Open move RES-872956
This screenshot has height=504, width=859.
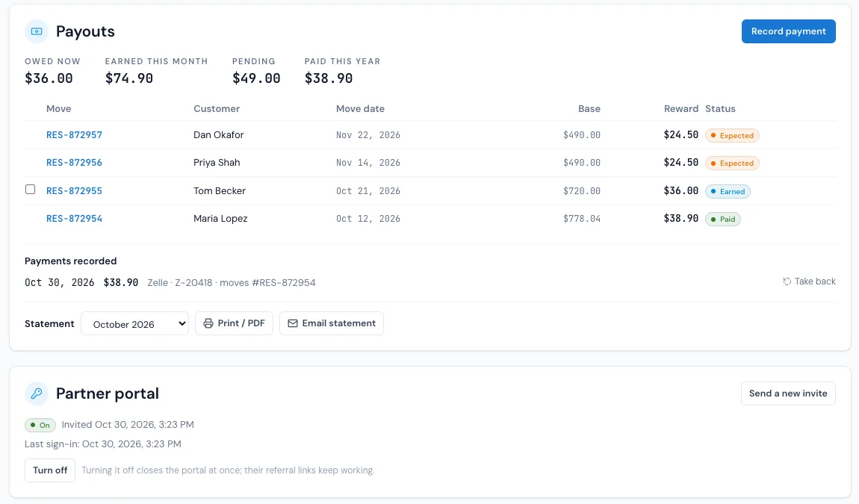tap(74, 163)
